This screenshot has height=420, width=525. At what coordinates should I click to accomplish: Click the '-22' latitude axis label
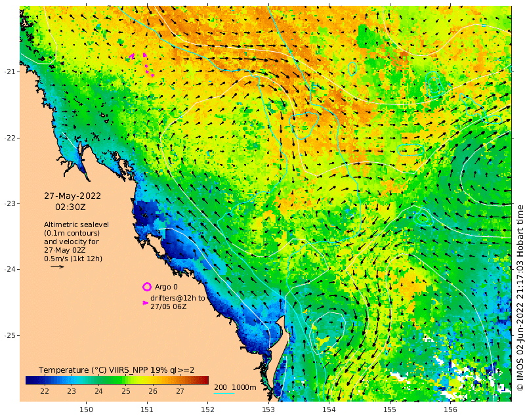[x=9, y=138]
